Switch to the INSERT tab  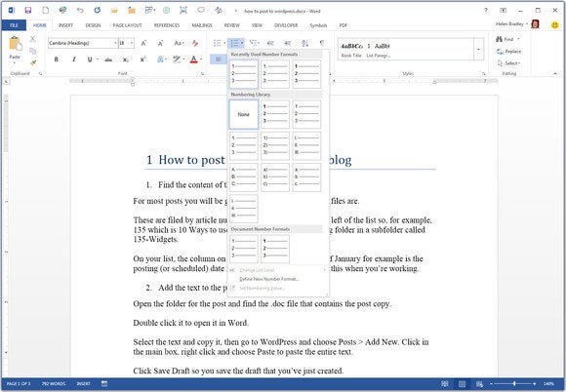(x=65, y=25)
